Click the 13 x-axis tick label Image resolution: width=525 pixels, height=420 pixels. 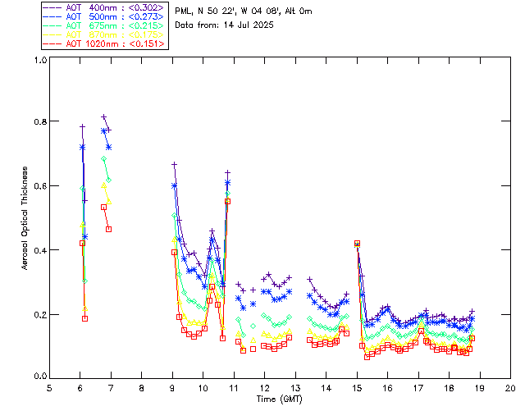coord(295,389)
